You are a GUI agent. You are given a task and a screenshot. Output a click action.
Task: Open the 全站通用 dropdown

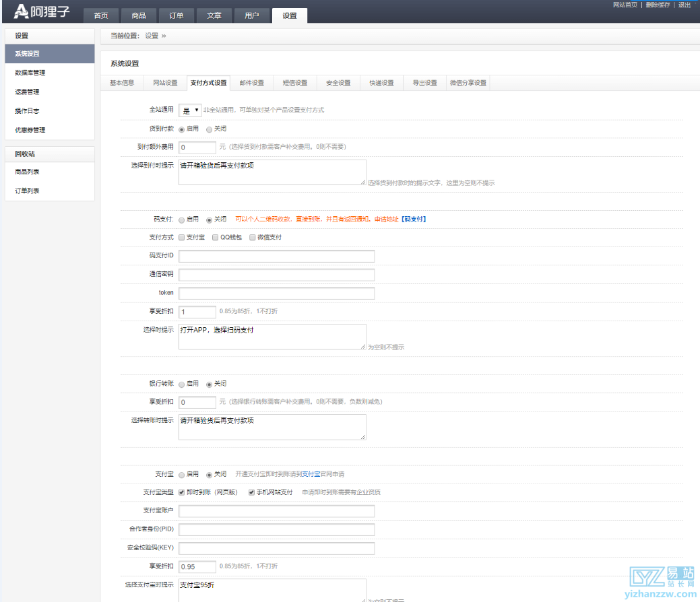(190, 110)
